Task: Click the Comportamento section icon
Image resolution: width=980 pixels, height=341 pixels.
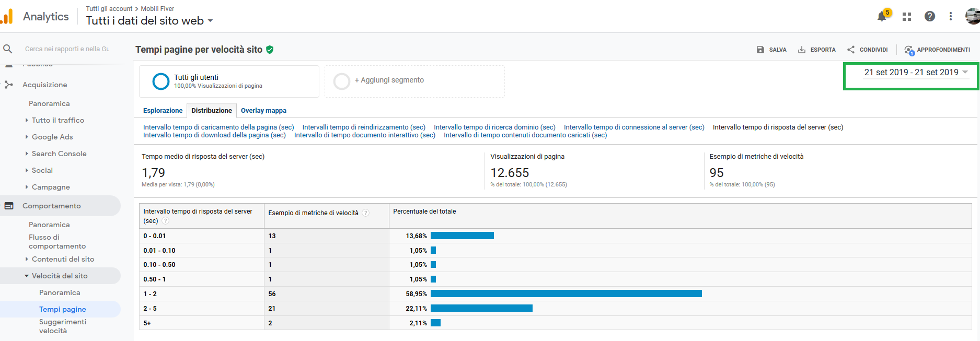Action: [9, 206]
